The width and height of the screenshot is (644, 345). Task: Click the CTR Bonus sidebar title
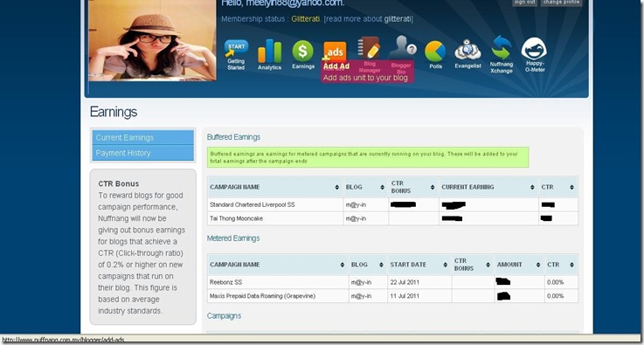point(119,183)
